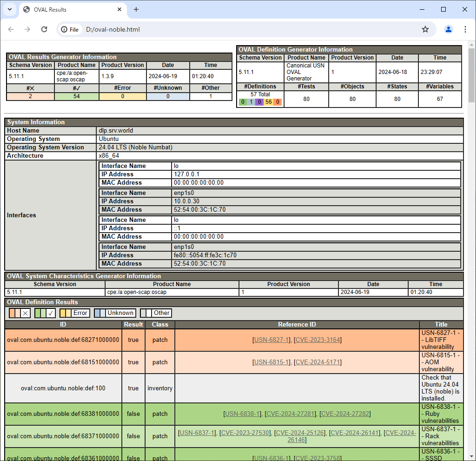This screenshot has height=461, width=476.
Task: Click the vertical scrollbar thumb
Action: pyautogui.click(x=471, y=75)
